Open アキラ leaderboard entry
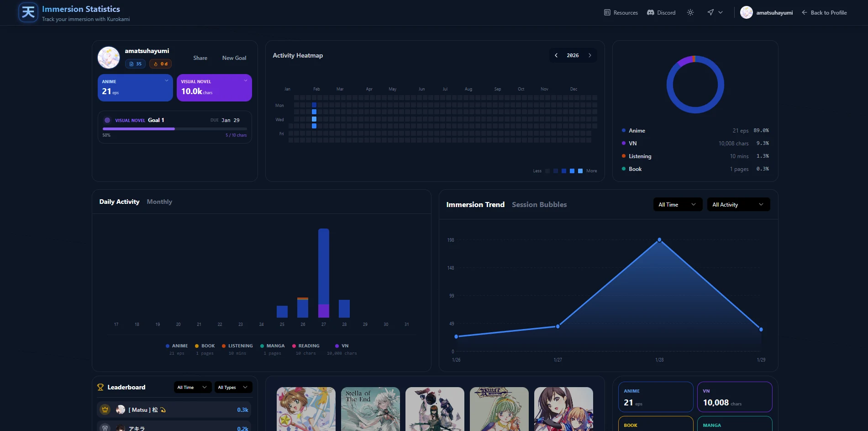The height and width of the screenshot is (431, 868). [x=174, y=426]
